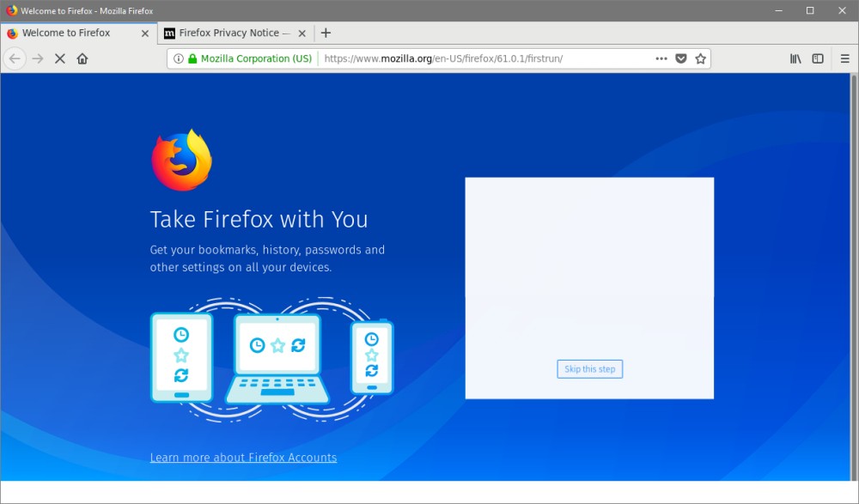
Task: Show site information via the info icon
Action: click(x=179, y=58)
